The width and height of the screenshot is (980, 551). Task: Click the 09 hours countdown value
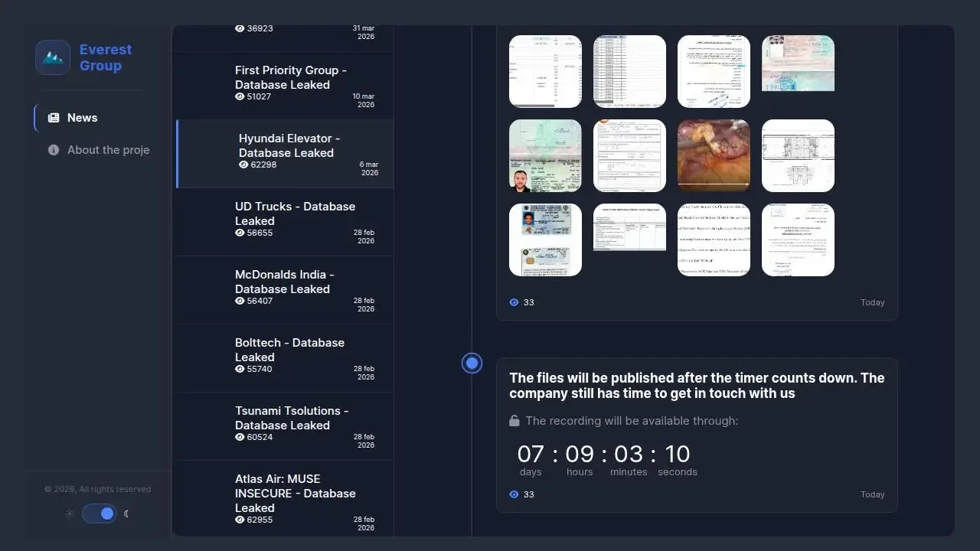click(580, 454)
